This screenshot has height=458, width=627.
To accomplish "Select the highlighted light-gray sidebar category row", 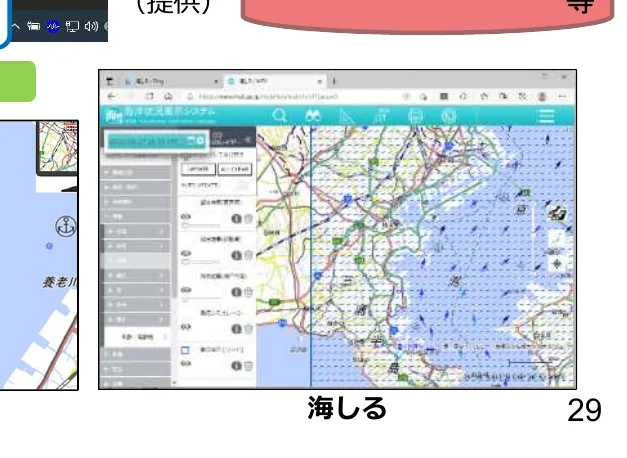I will pyautogui.click(x=137, y=260).
